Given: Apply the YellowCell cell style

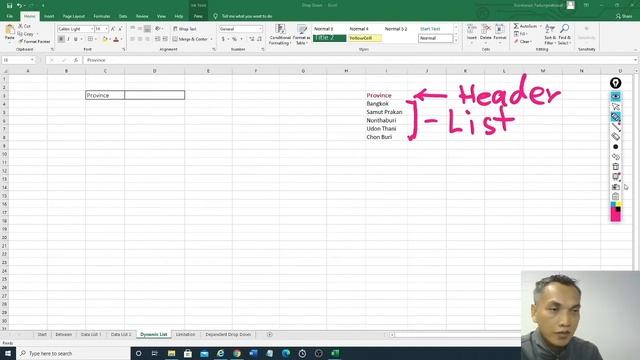Looking at the screenshot, I should [x=364, y=38].
